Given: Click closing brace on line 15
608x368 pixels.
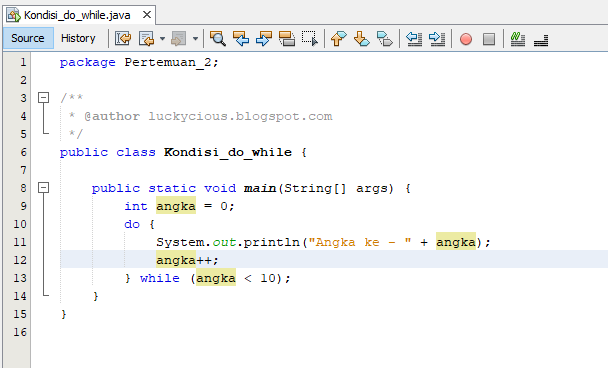Looking at the screenshot, I should (64, 314).
